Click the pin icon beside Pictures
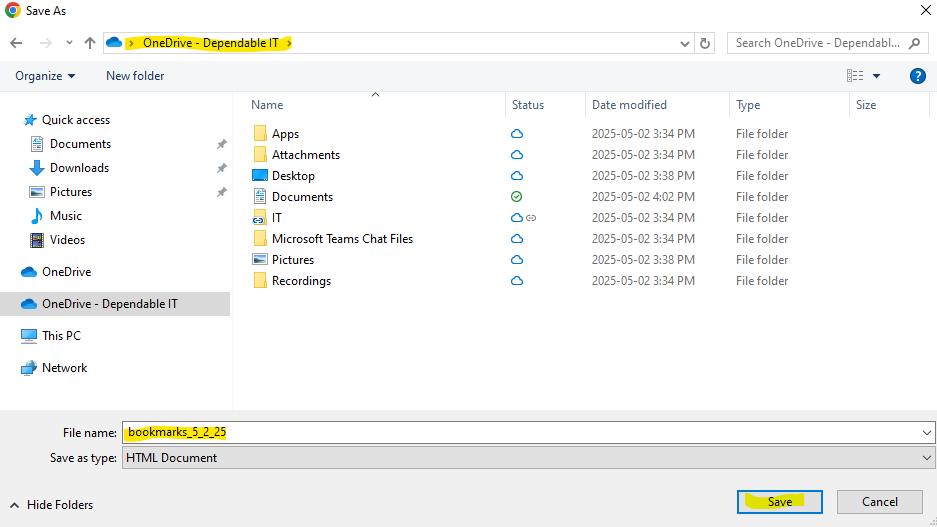 click(222, 192)
